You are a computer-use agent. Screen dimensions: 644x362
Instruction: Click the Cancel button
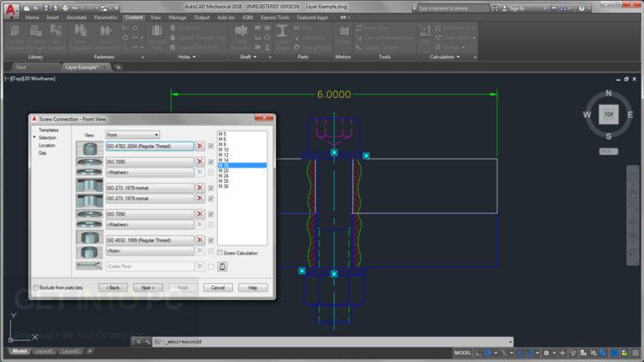[x=218, y=287]
